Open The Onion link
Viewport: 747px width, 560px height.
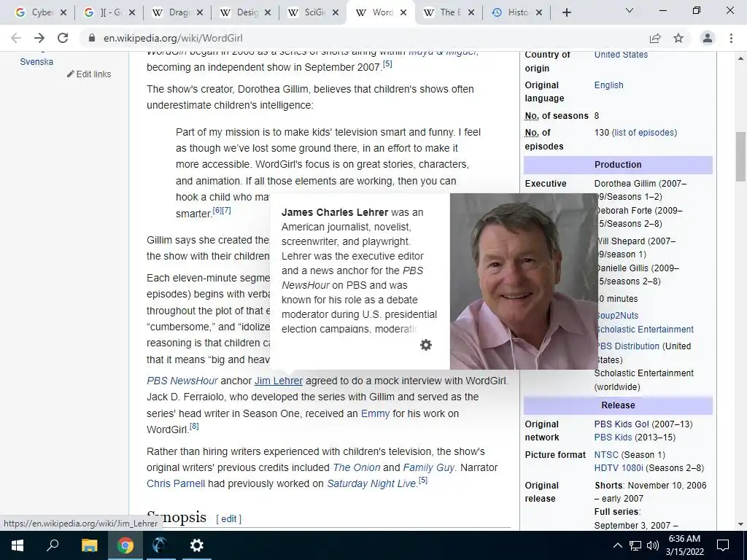[356, 467]
